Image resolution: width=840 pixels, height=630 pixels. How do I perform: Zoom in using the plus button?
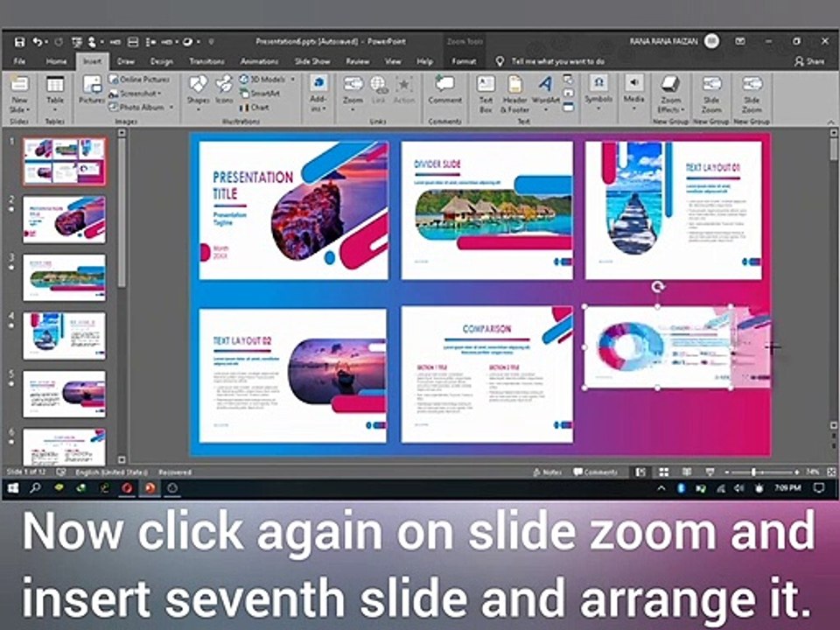(797, 472)
